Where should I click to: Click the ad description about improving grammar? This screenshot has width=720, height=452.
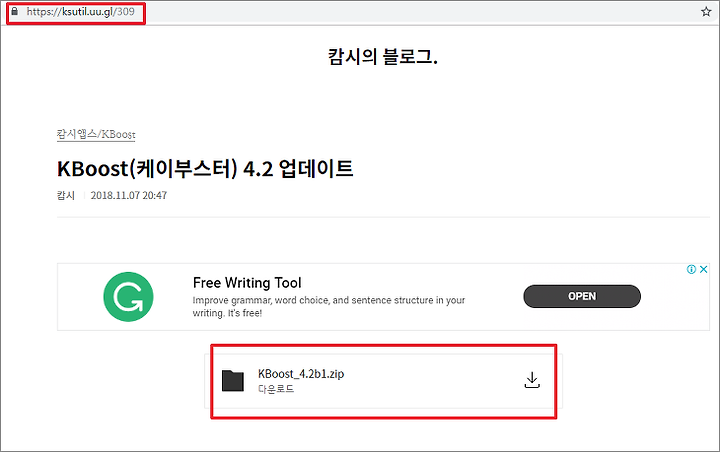click(329, 306)
